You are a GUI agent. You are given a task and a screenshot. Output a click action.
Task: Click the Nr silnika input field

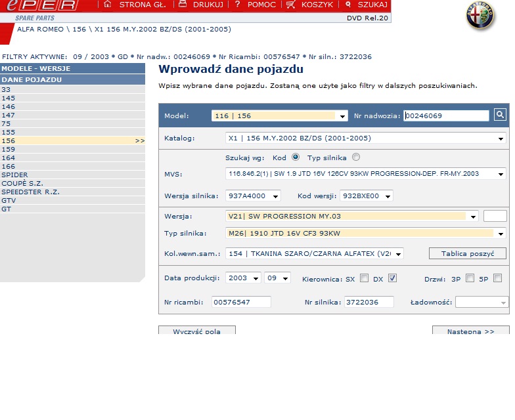coord(369,302)
